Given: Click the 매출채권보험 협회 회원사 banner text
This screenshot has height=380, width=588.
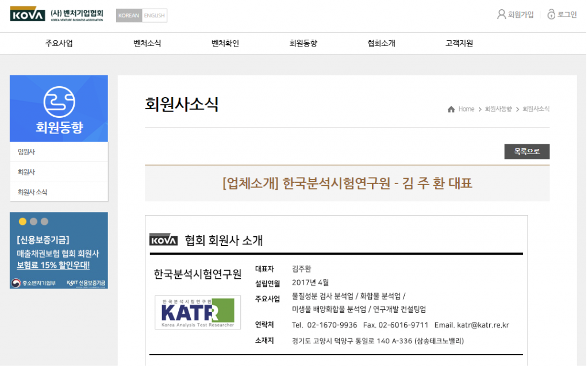Looking at the screenshot, I should 57,254.
